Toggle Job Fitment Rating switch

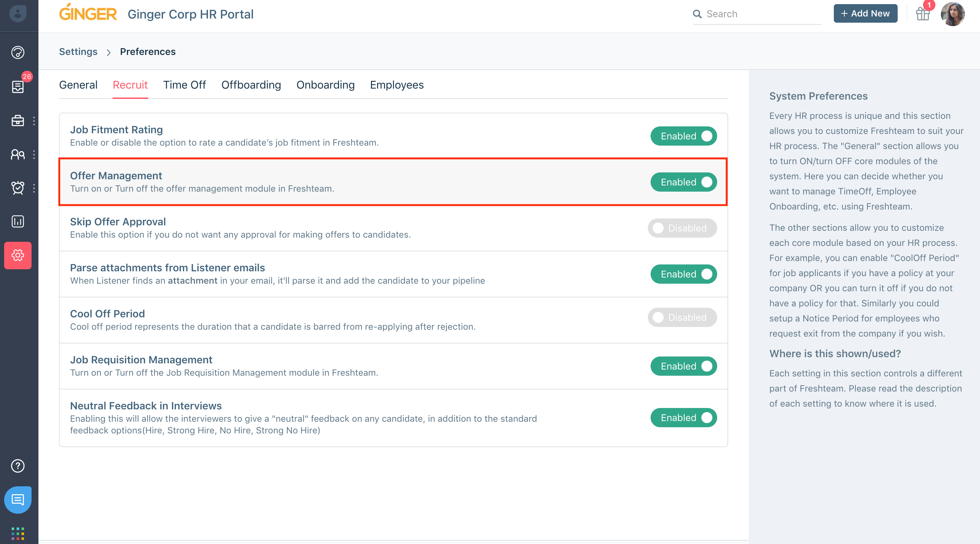tap(683, 136)
